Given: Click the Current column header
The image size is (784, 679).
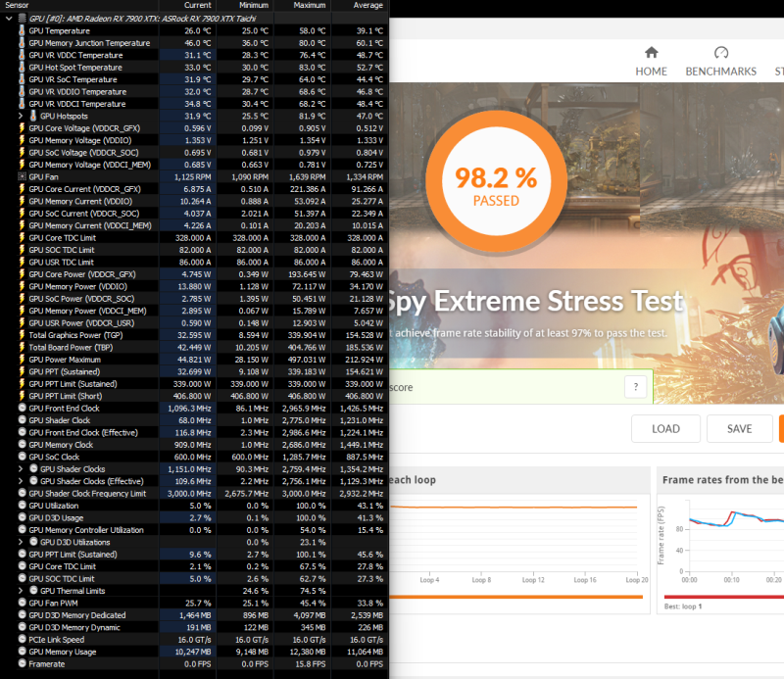Looking at the screenshot, I should [198, 5].
